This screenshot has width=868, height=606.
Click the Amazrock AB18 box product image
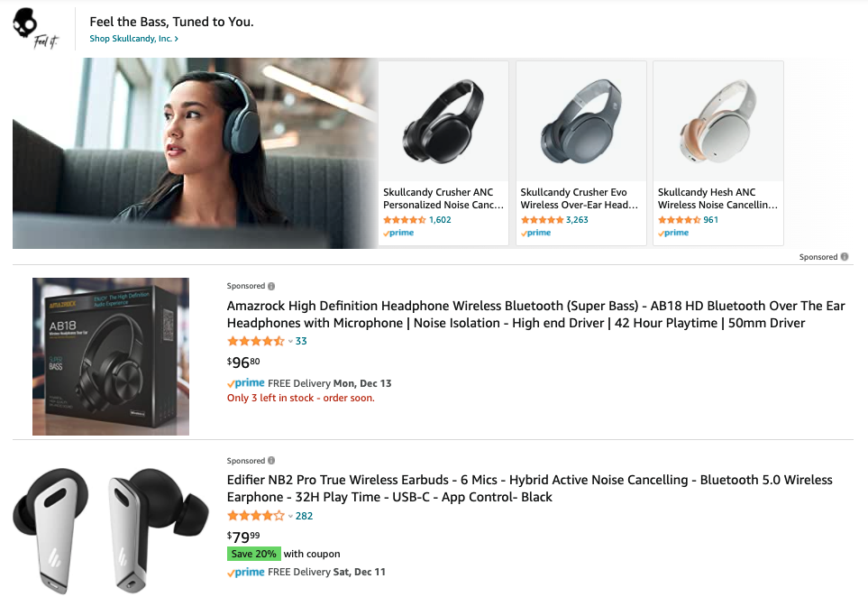111,356
